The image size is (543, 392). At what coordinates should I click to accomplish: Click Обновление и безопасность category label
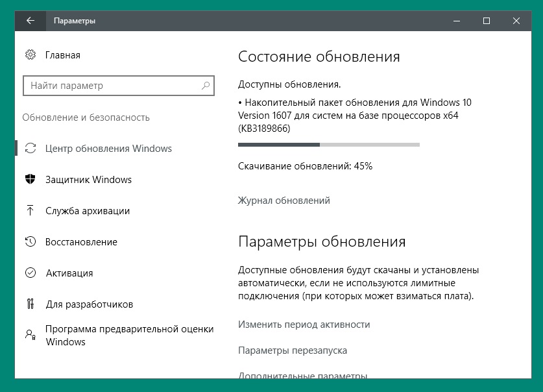pyautogui.click(x=86, y=117)
